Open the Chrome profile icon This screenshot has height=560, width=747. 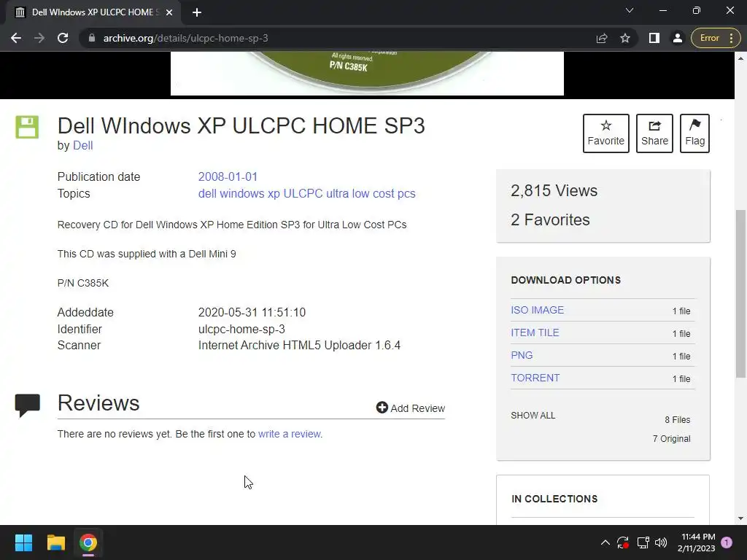tap(678, 38)
